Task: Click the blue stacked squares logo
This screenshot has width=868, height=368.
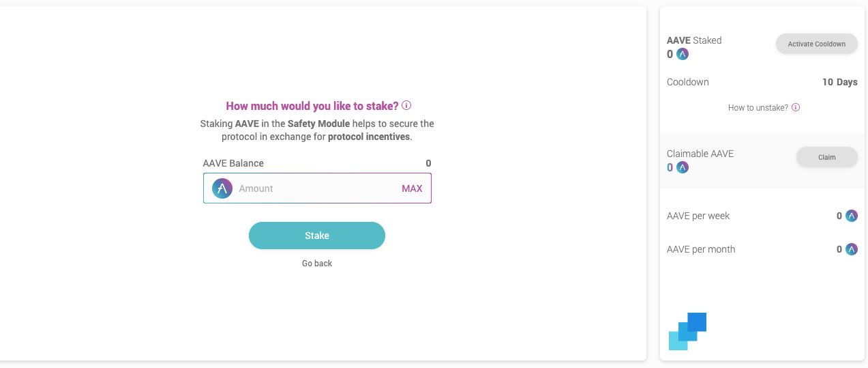Action: pyautogui.click(x=687, y=331)
